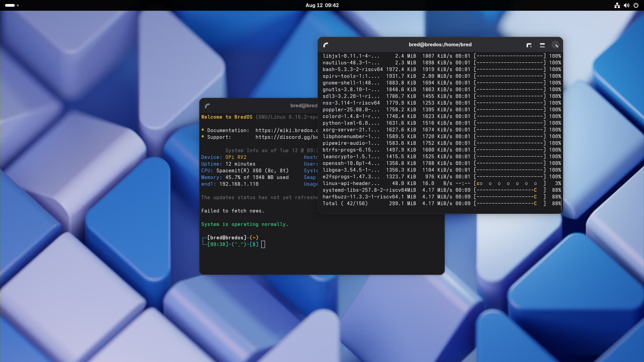Focus the background terminal via its bred@bred title
644x362 pixels.
point(303,106)
